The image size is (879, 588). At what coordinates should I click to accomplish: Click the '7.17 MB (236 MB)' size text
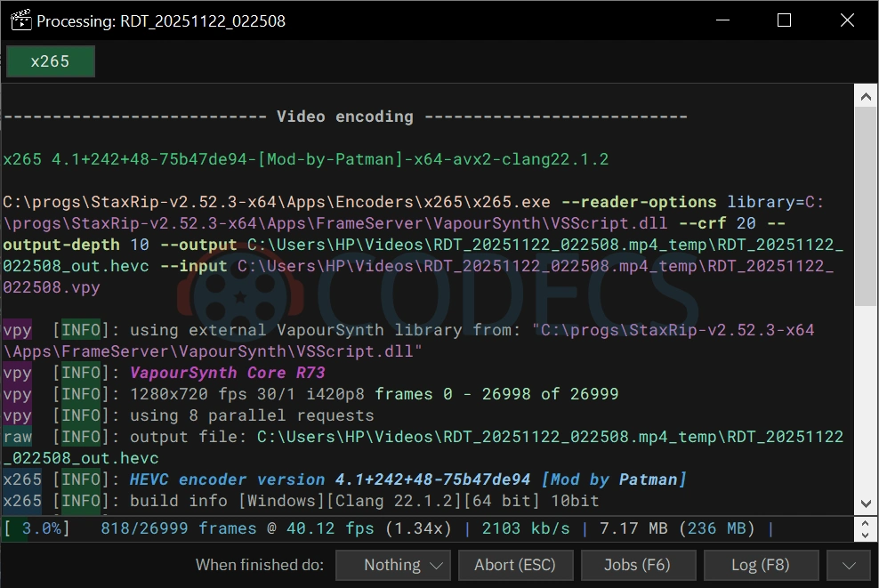677,528
